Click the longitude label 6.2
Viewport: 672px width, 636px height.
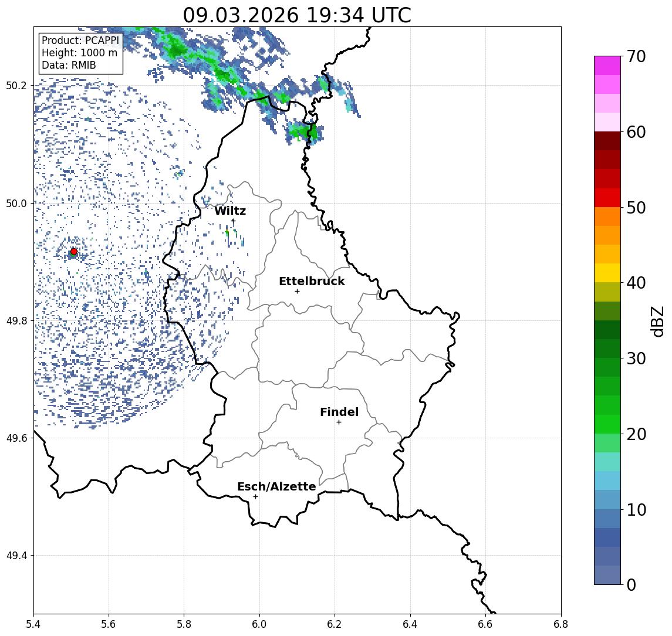pyautogui.click(x=335, y=624)
